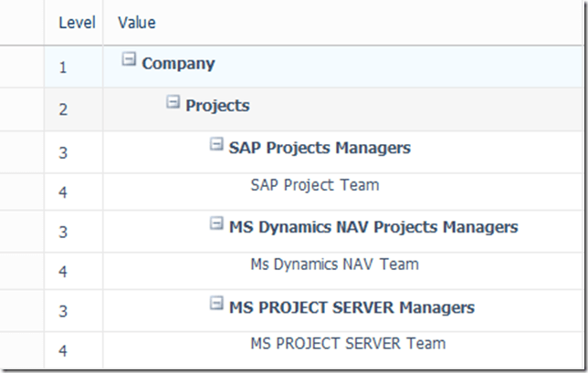Select the MS PROJECT SERVER Team item
This screenshot has height=373, width=588.
pyautogui.click(x=348, y=344)
